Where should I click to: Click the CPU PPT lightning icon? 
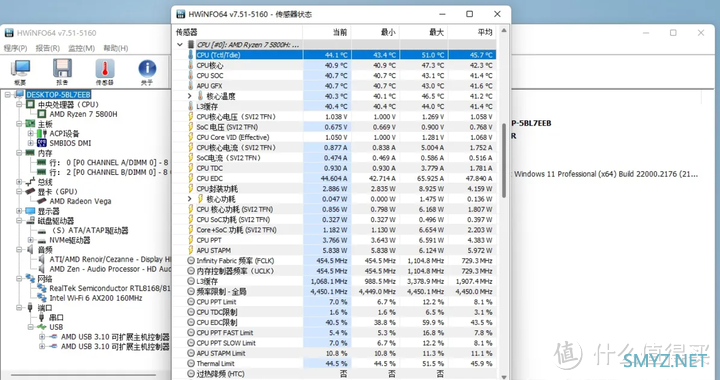point(191,240)
